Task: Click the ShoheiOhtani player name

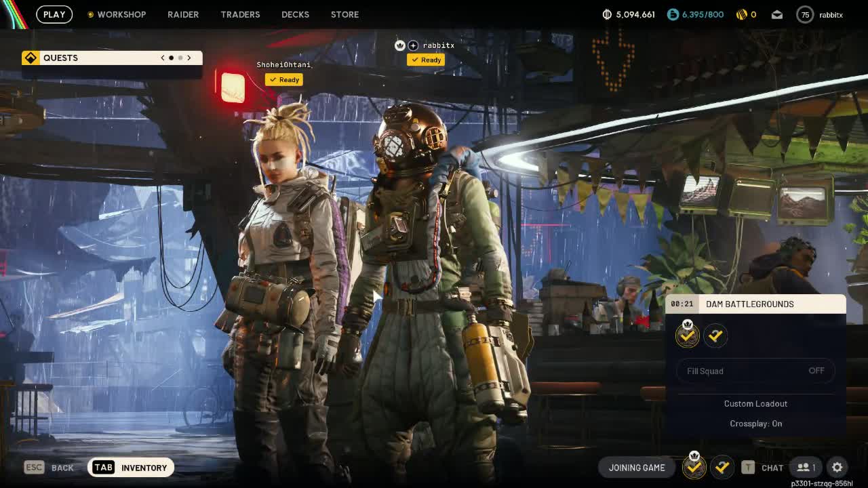Action: (x=283, y=64)
